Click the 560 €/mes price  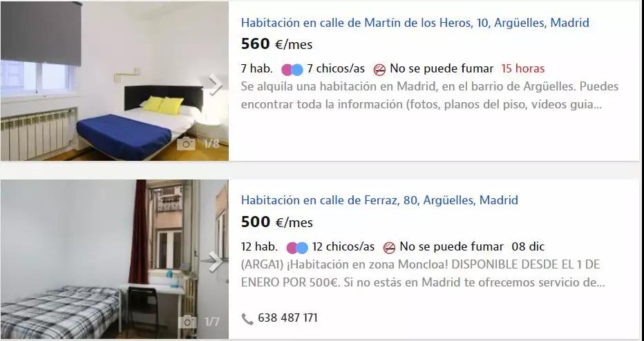point(276,44)
